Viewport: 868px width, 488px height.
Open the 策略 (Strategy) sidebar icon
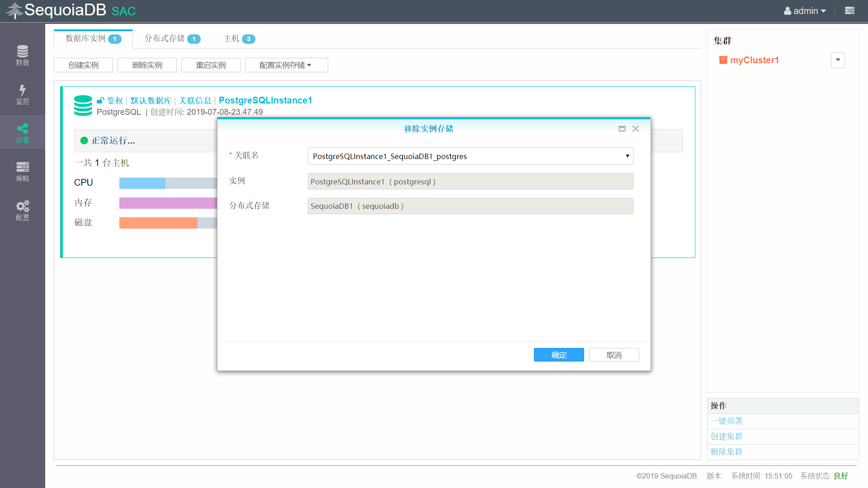[x=22, y=171]
